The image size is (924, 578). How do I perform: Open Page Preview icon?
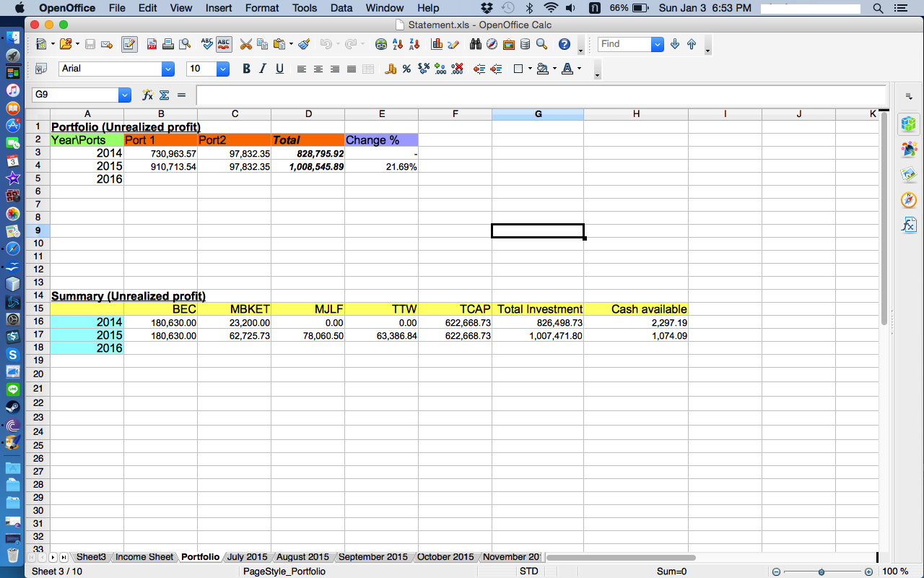pos(185,44)
